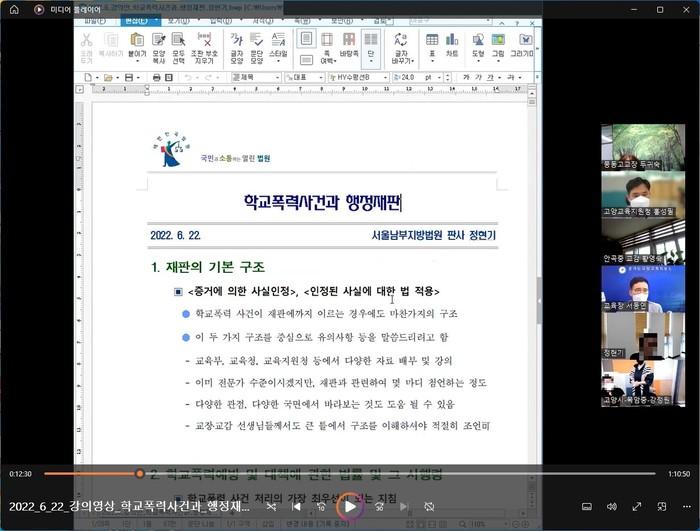Screen dimensions: 700x531
Task: Click the 안곡중 교감 participant video tile
Action: 643,242
